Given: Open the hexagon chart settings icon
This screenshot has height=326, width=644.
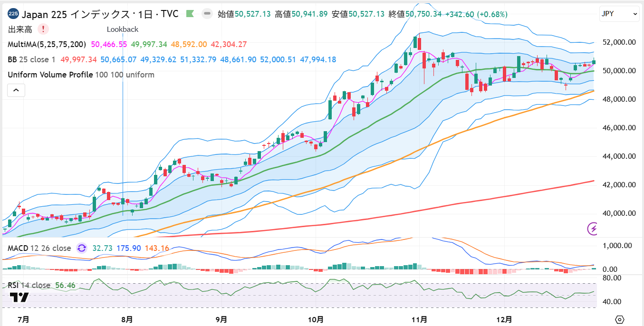Looking at the screenshot, I should (619, 319).
